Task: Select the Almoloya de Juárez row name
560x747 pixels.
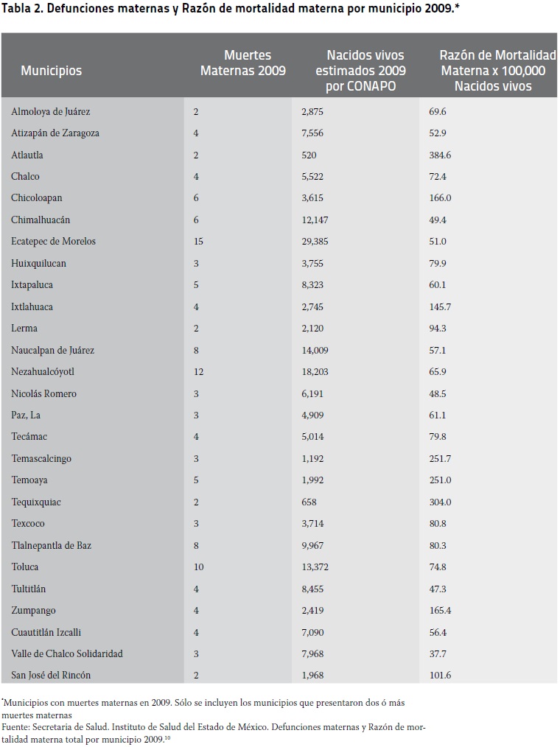Action: point(51,112)
